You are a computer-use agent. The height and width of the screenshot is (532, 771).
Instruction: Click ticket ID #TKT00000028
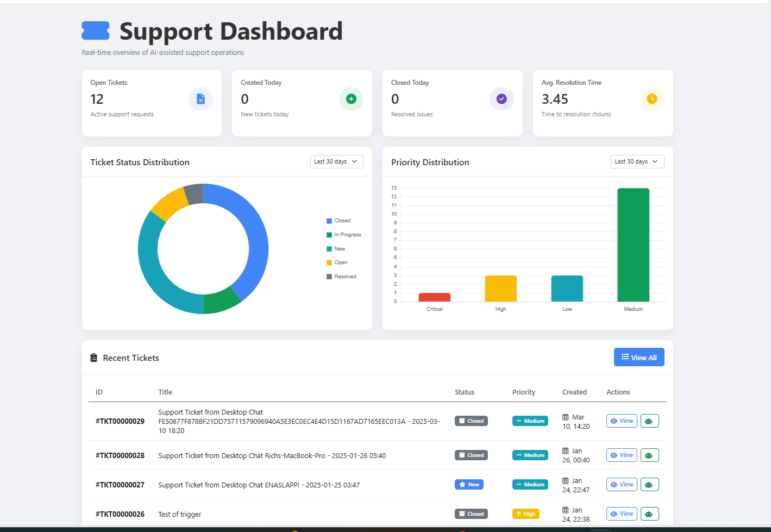pos(120,455)
